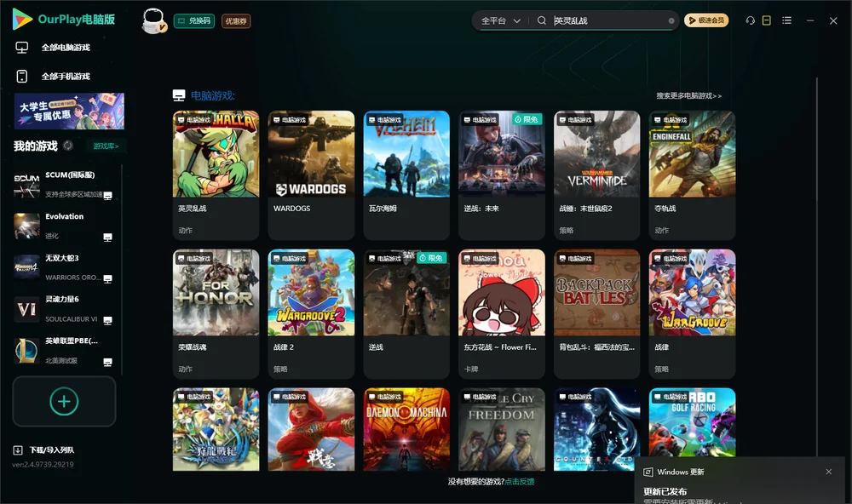Image resolution: width=852 pixels, height=504 pixels.
Task: Open the 英灵乱战 game card
Action: point(216,175)
